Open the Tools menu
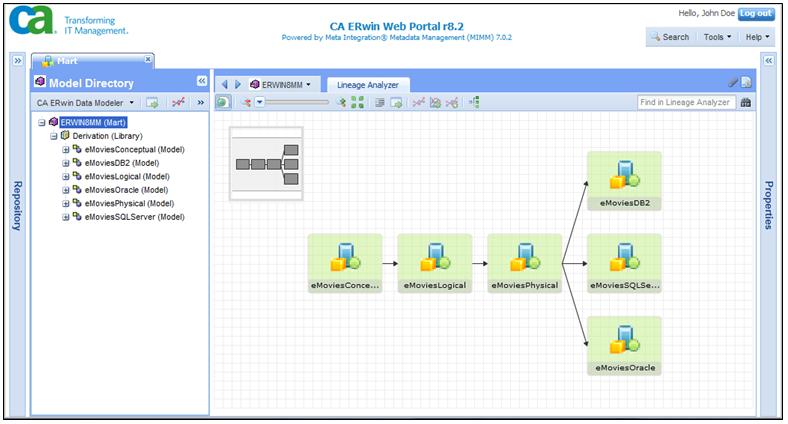 717,37
